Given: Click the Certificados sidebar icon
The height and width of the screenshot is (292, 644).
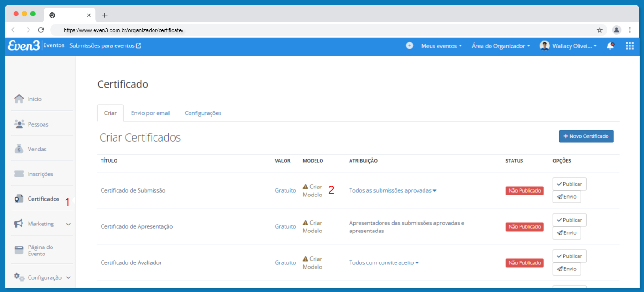Looking at the screenshot, I should point(19,199).
